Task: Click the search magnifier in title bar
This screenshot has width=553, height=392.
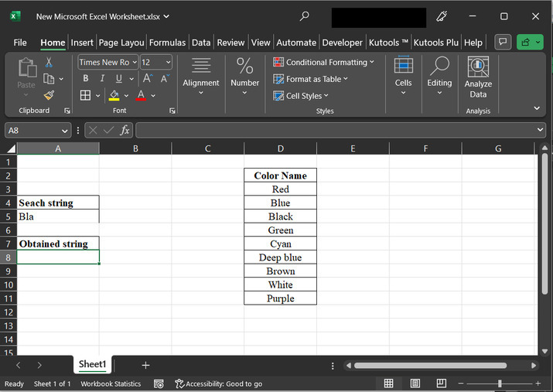Action: (305, 16)
